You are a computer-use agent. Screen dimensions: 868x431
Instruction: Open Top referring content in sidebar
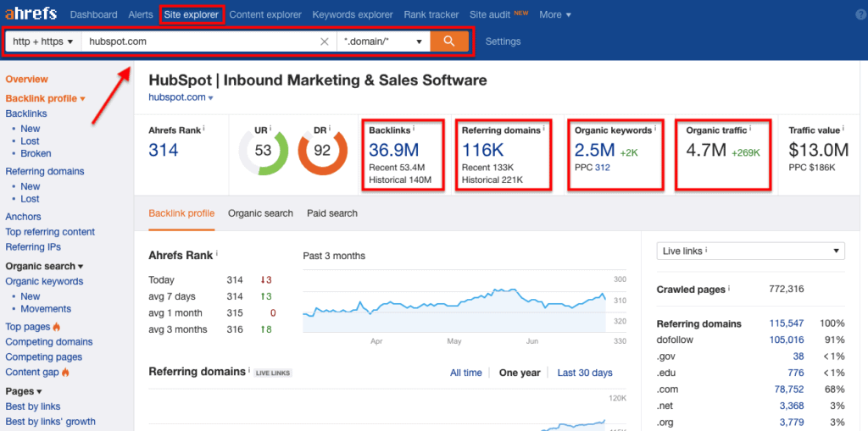point(50,232)
